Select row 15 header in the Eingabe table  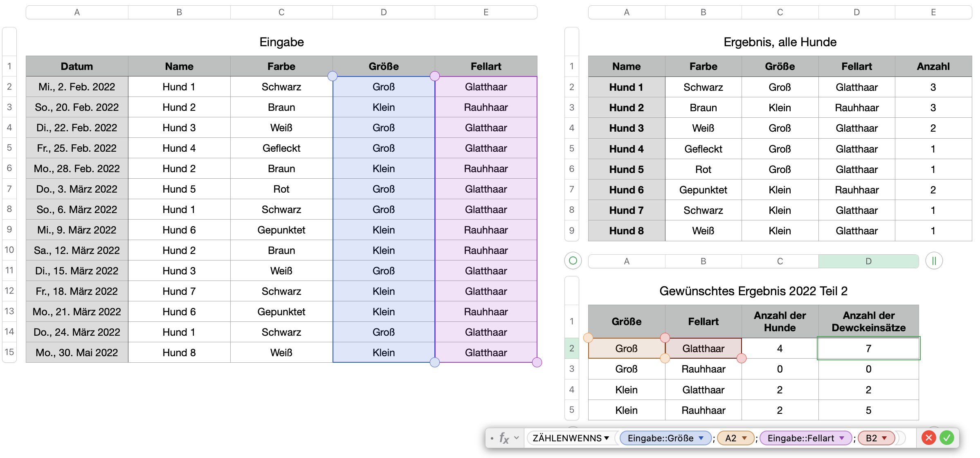[x=9, y=352]
